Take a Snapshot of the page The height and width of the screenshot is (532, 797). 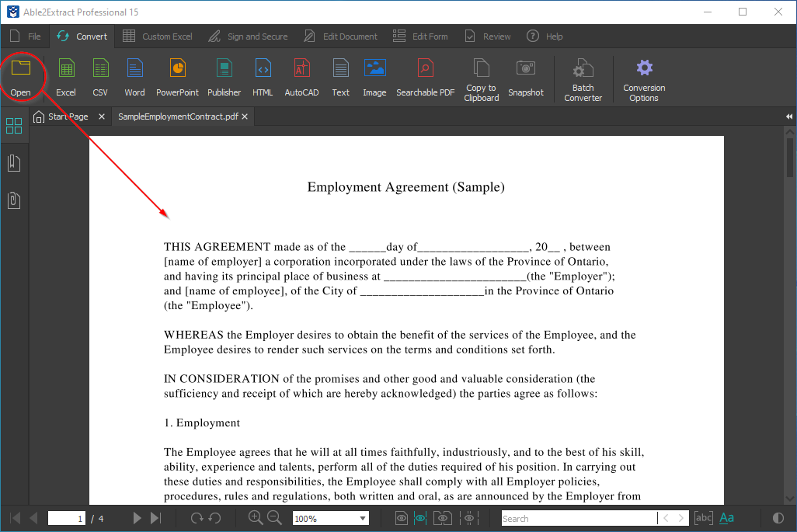pos(526,78)
